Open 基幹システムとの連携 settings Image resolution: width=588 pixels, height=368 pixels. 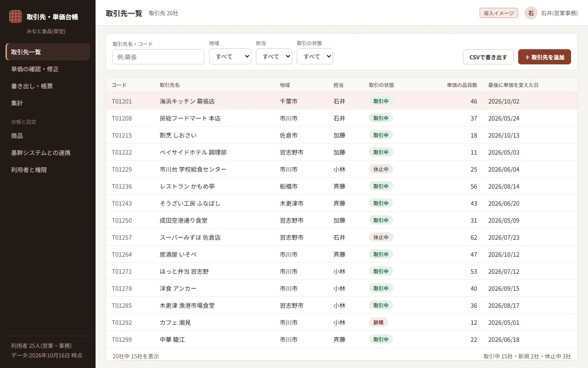click(x=48, y=153)
